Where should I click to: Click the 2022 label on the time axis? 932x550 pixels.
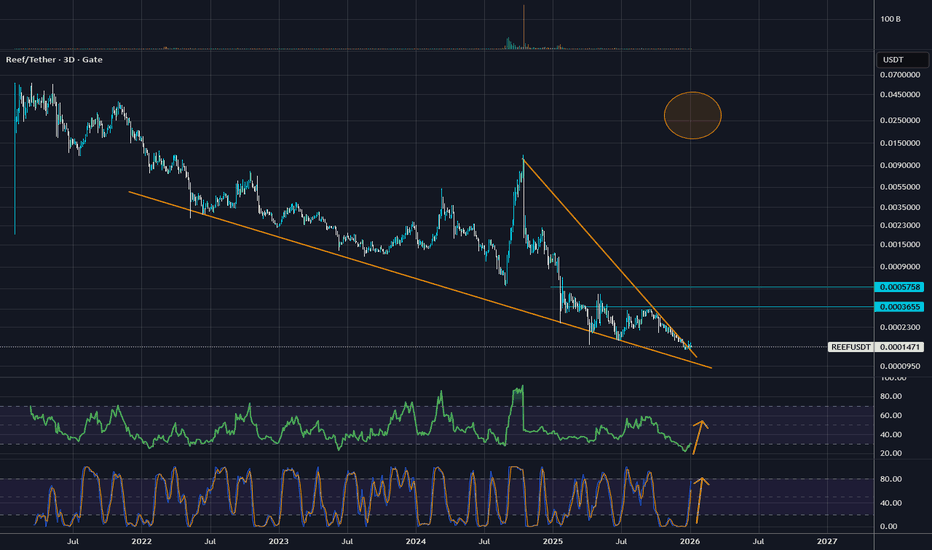coord(141,541)
